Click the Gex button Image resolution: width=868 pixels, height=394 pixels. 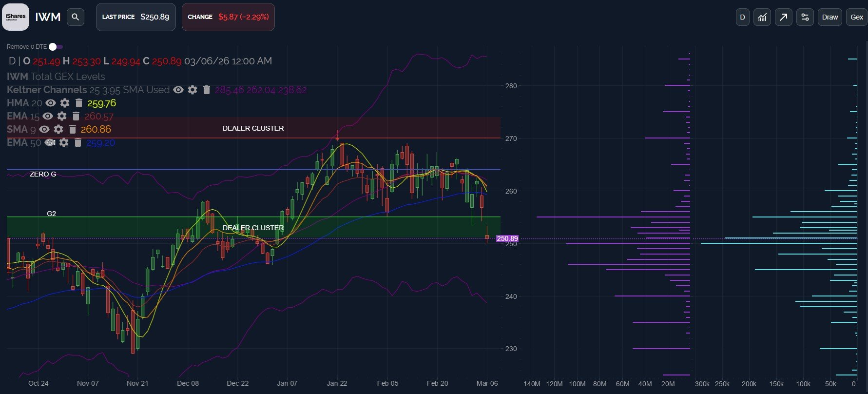pos(856,17)
